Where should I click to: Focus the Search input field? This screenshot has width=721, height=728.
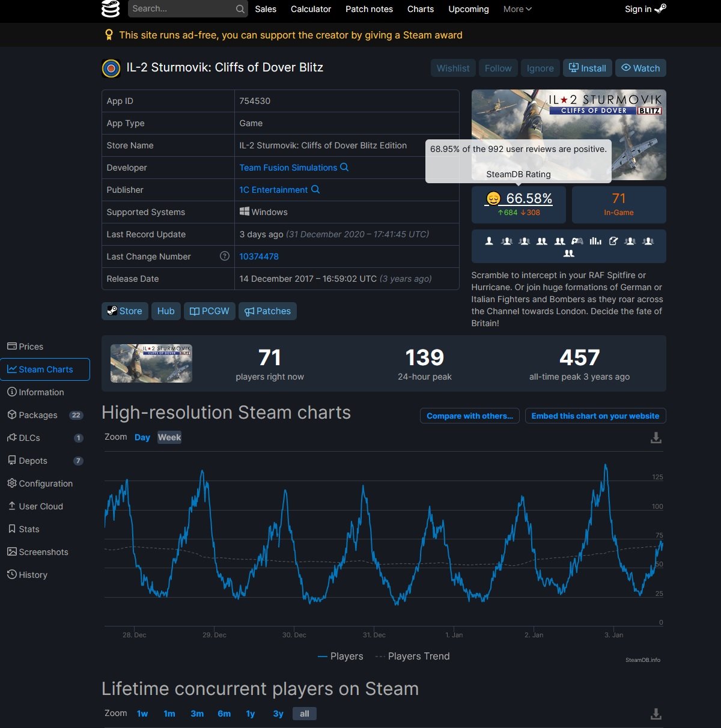point(181,9)
